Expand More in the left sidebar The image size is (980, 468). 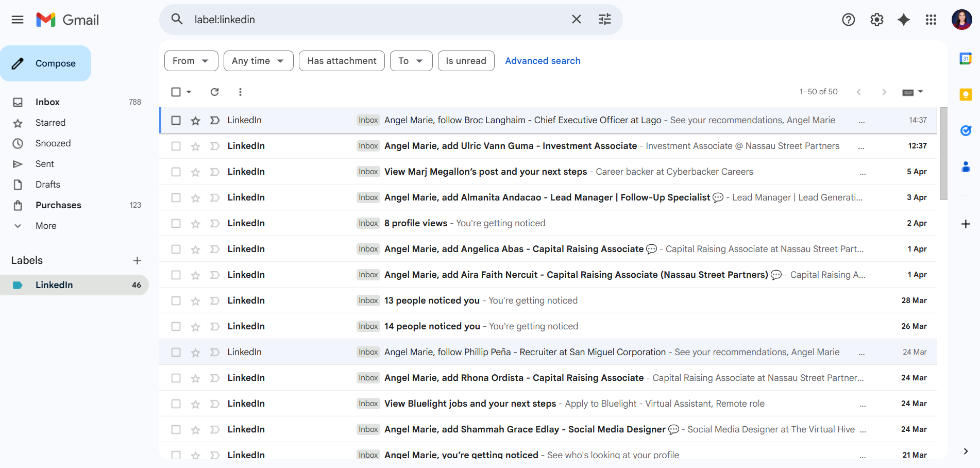tap(45, 226)
